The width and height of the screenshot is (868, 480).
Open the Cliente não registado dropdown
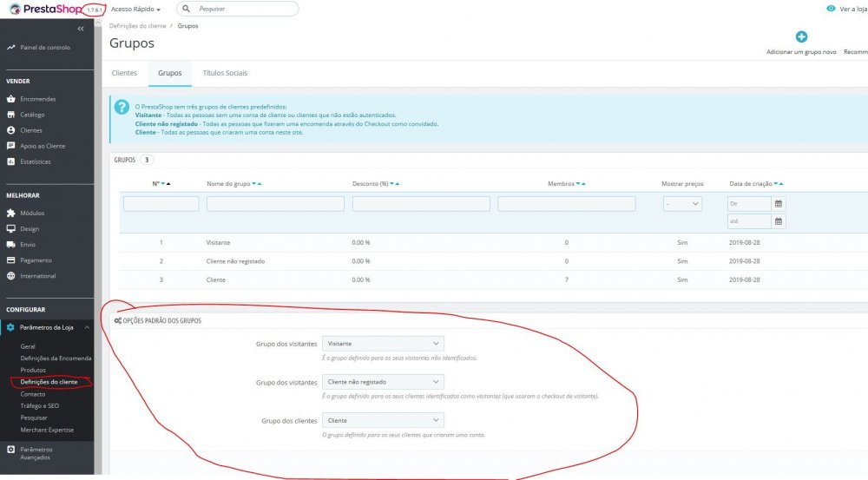tap(383, 381)
